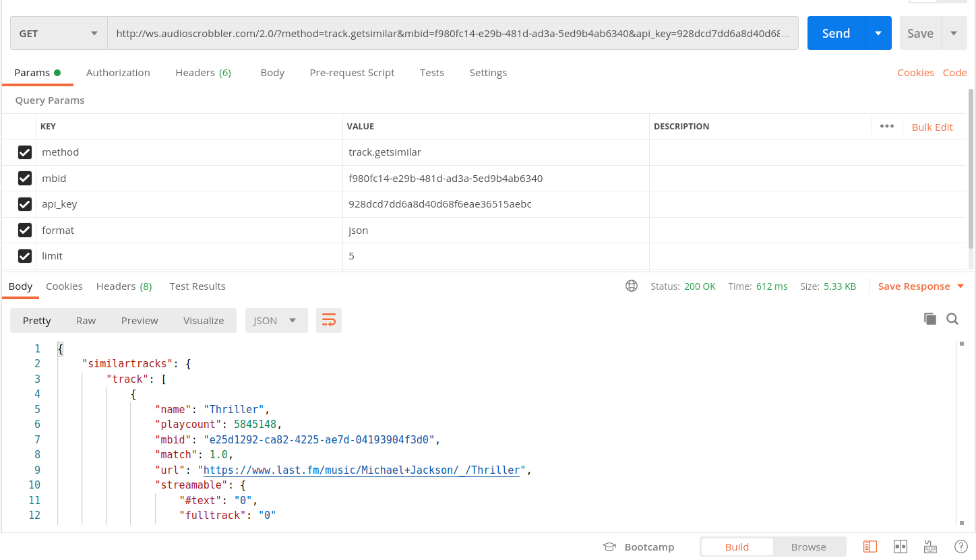Open column options ellipsis menu
The width and height of the screenshot is (976, 560).
887,126
